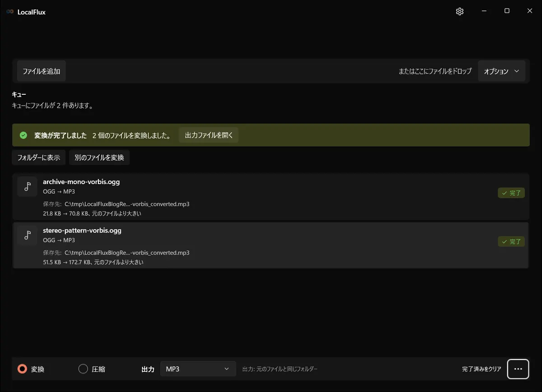This screenshot has height=392, width=542.
Task: Click the save path under stereo-pattern-vorbis.ogg
Action: (127, 253)
